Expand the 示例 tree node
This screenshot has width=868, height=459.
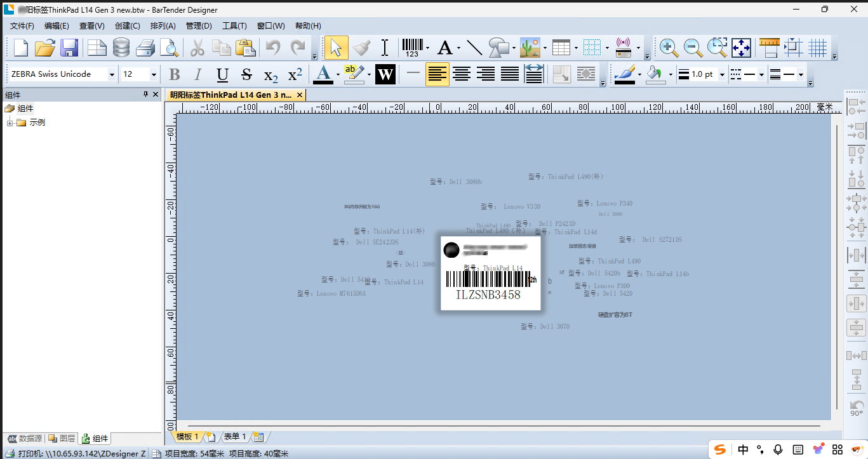(10, 123)
